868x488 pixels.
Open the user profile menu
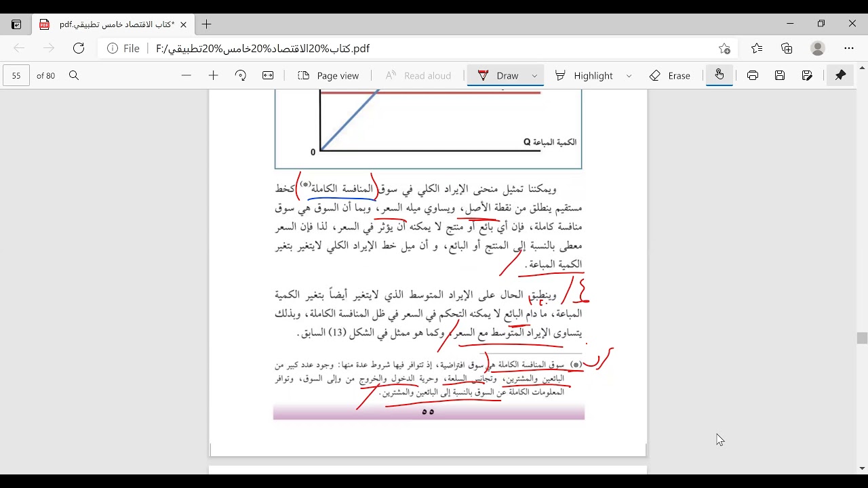(x=818, y=48)
